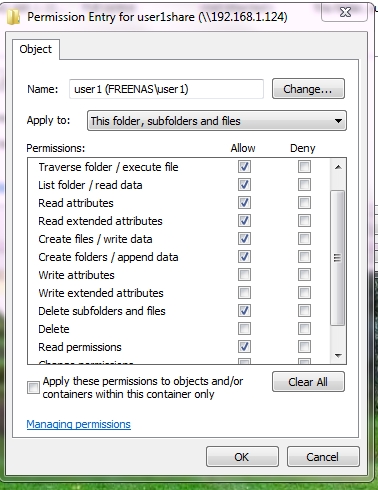Toggle Apply these permissions to containers only

(33, 387)
